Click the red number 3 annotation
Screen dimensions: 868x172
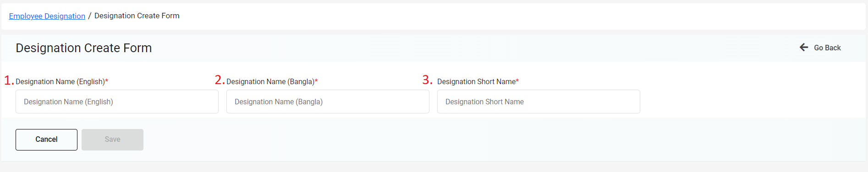coord(427,80)
